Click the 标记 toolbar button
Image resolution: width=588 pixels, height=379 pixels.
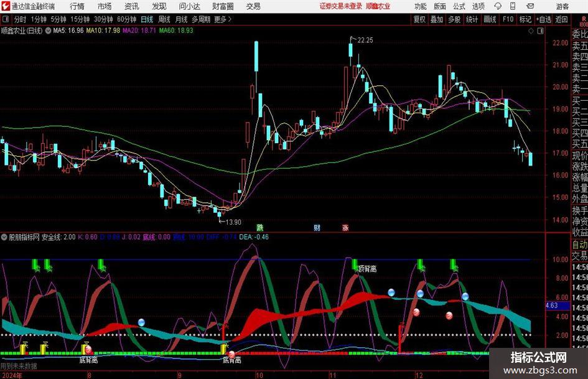tap(525, 19)
